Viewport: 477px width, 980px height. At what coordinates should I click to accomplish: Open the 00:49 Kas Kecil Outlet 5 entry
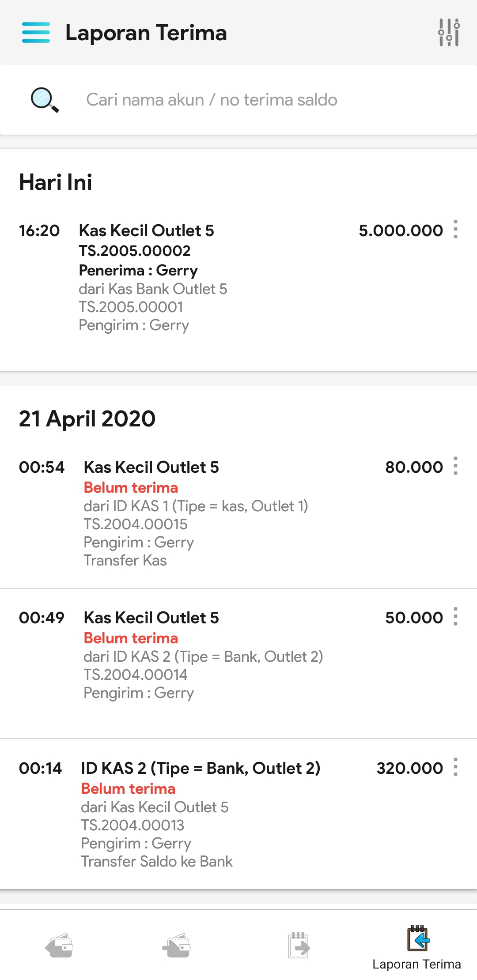pos(151,618)
